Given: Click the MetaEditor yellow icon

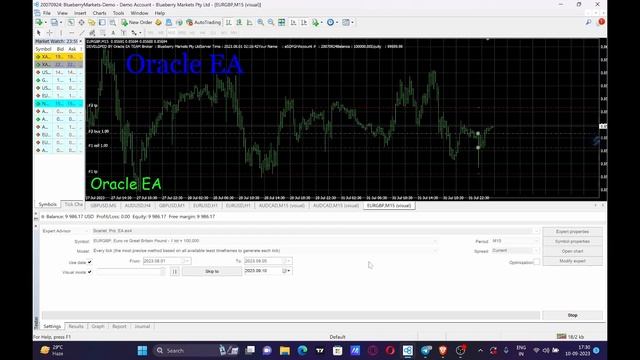Looking at the screenshot, I should click(158, 22).
